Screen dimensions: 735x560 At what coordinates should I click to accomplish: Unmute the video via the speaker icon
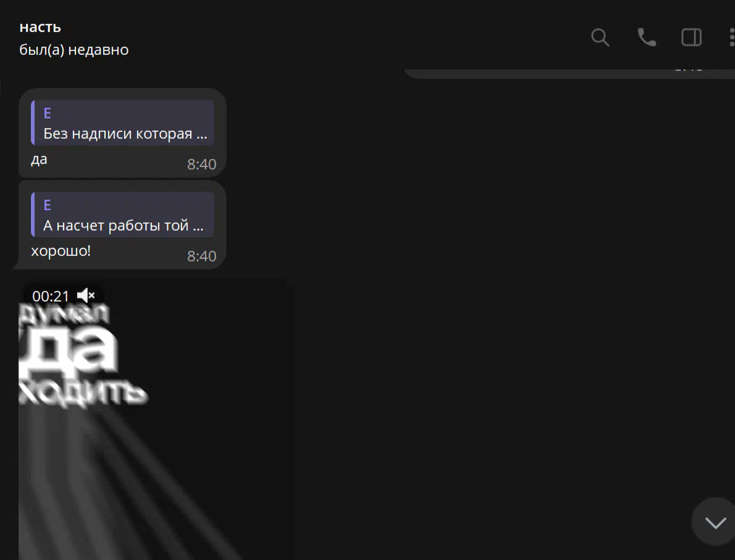tap(86, 296)
